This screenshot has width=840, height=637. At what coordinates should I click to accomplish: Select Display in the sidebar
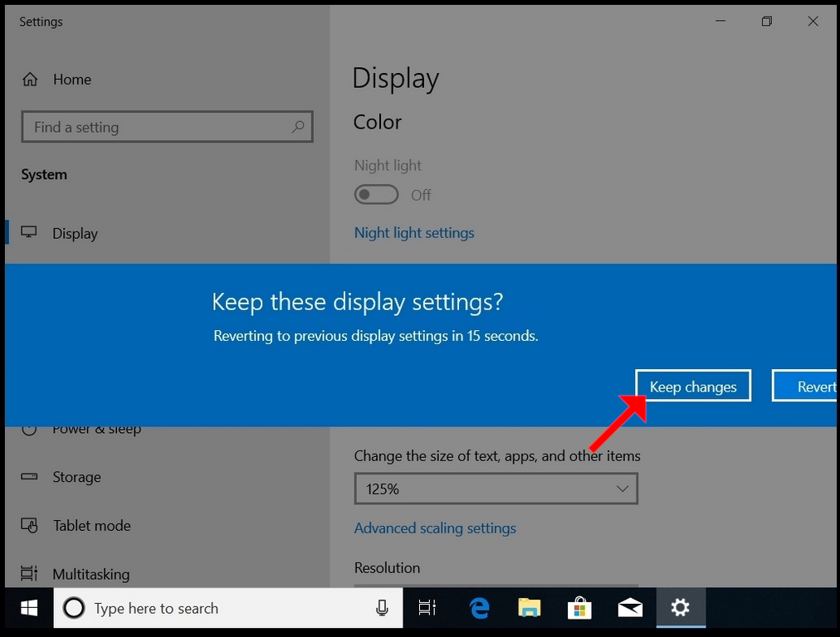coord(75,234)
